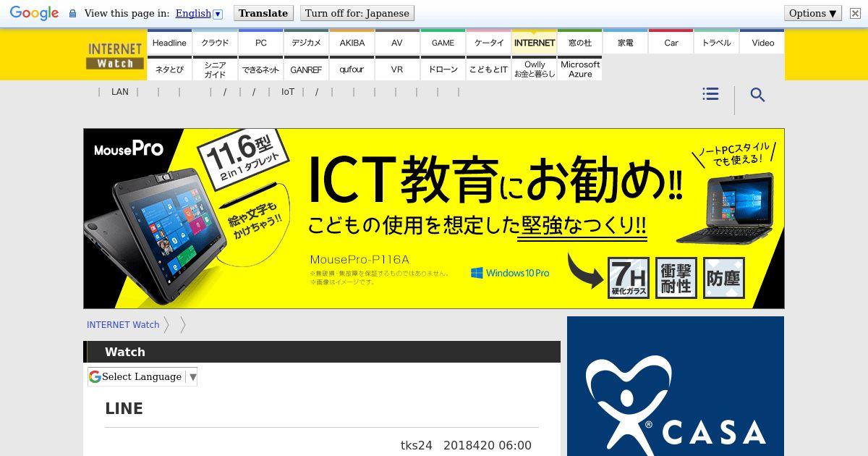
Task: Go to Headline tab
Action: pyautogui.click(x=169, y=43)
